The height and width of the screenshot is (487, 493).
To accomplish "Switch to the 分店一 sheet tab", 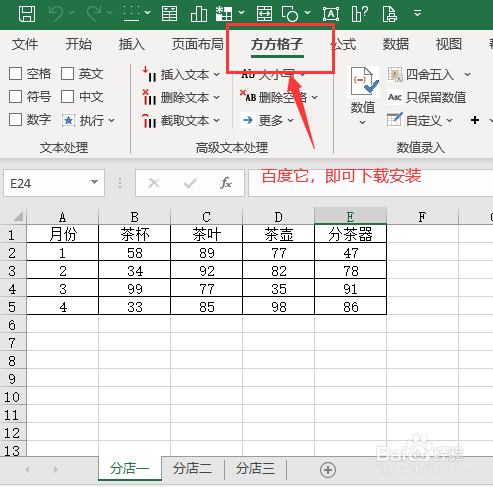I will [130, 469].
